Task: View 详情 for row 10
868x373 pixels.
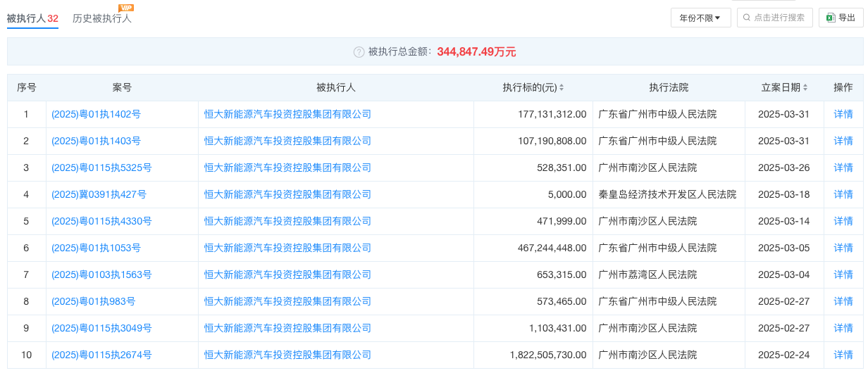Action: coord(843,355)
